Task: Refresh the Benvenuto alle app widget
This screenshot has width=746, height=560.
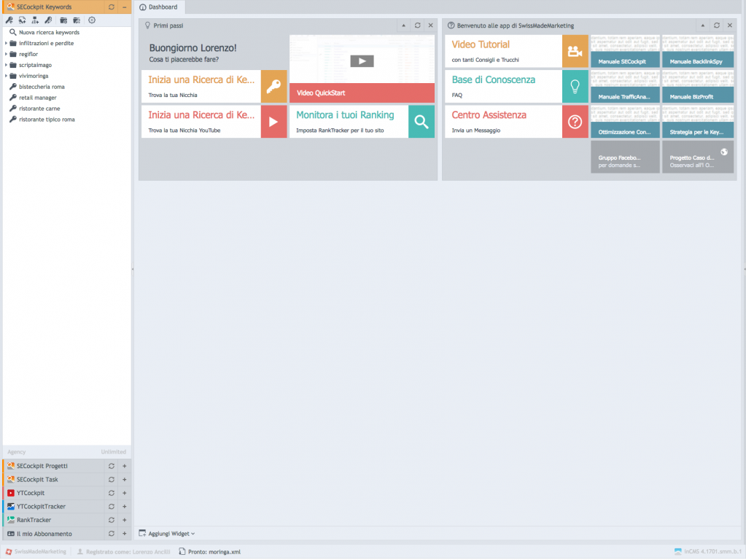Action: click(x=717, y=26)
